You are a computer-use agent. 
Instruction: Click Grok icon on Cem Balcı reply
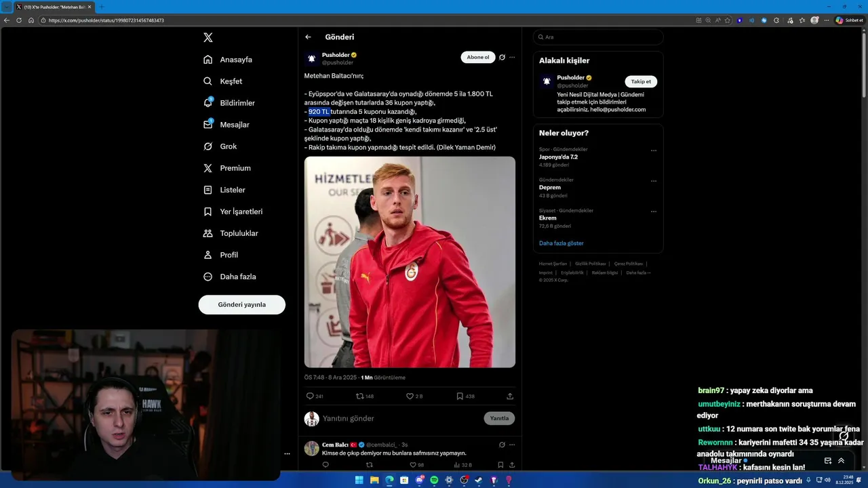(x=502, y=445)
